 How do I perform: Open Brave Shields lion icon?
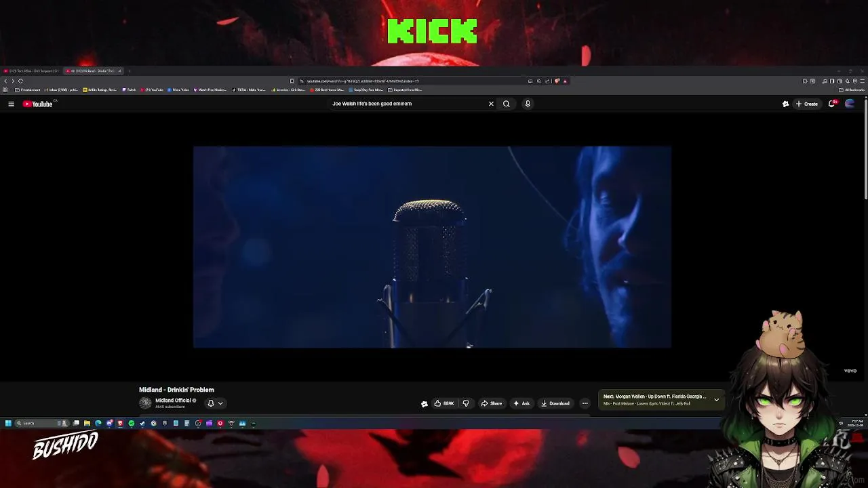pyautogui.click(x=557, y=81)
